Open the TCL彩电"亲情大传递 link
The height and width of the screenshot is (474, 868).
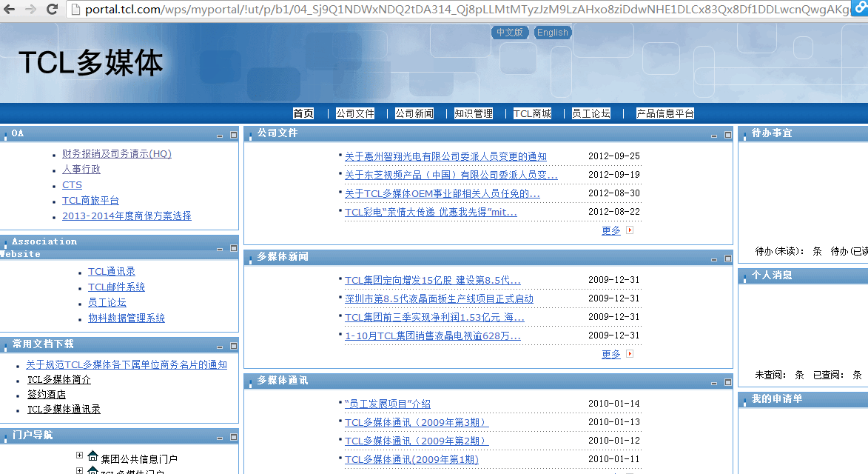pyautogui.click(x=431, y=212)
